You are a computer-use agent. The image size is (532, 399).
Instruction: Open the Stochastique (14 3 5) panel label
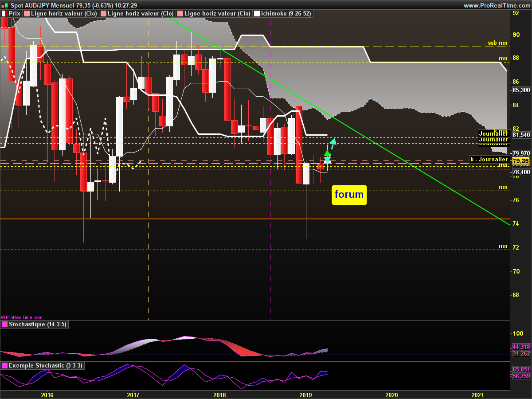click(37, 324)
